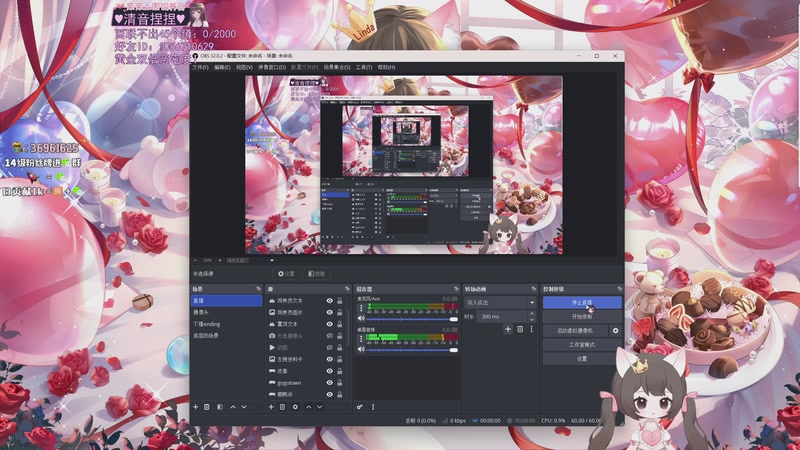Move scene down with Scenes down arrow

tap(244, 407)
